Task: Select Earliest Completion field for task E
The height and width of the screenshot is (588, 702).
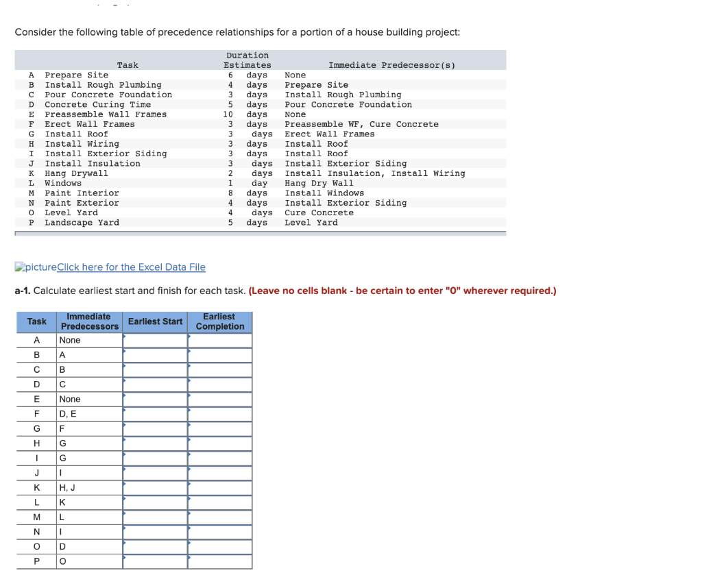Action: coord(220,400)
